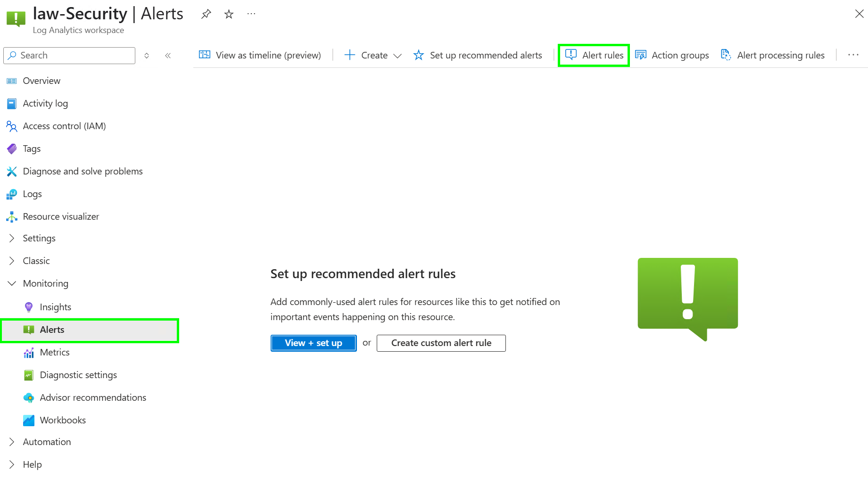The width and height of the screenshot is (868, 479).
Task: Click the Insights lightbulb icon
Action: pyautogui.click(x=29, y=307)
